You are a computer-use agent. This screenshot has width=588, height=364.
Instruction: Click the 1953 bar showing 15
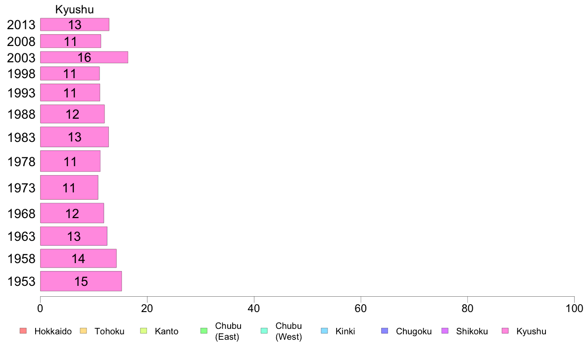point(81,281)
